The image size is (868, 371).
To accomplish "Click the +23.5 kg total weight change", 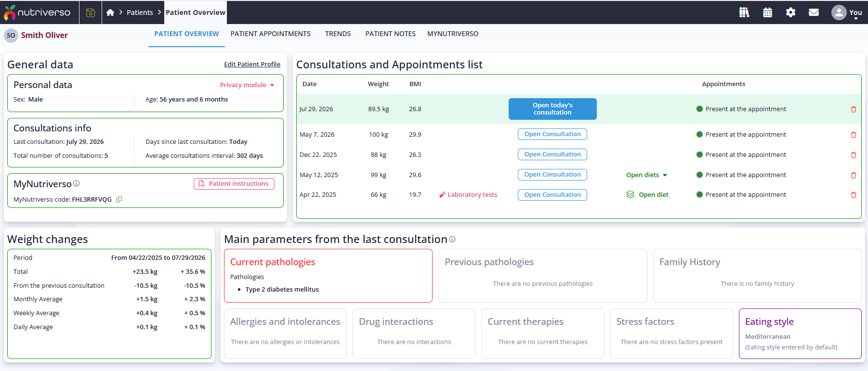I will click(145, 271).
